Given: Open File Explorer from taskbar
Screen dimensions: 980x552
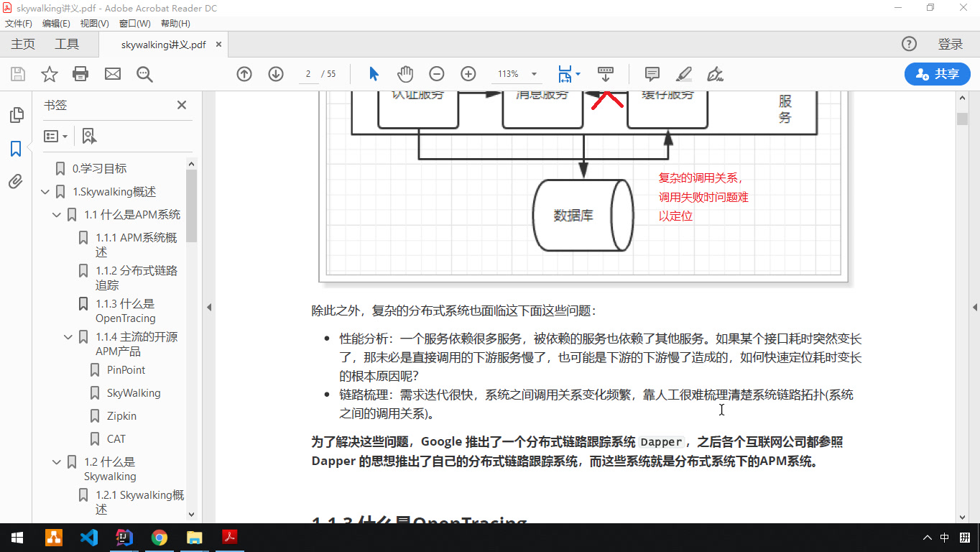Looking at the screenshot, I should point(195,538).
